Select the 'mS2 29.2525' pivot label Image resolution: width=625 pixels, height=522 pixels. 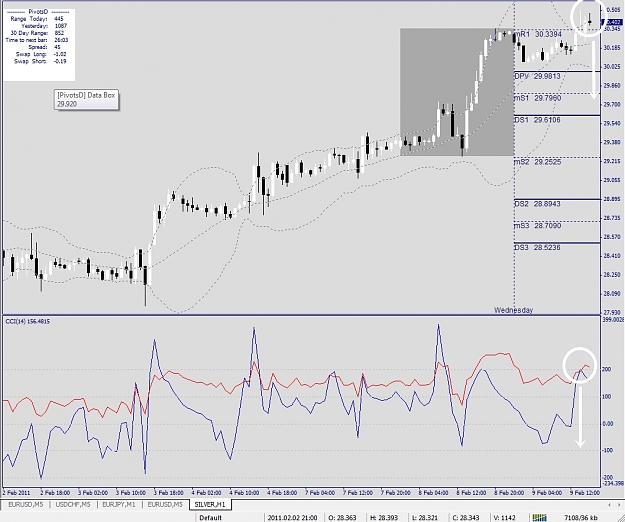point(538,162)
